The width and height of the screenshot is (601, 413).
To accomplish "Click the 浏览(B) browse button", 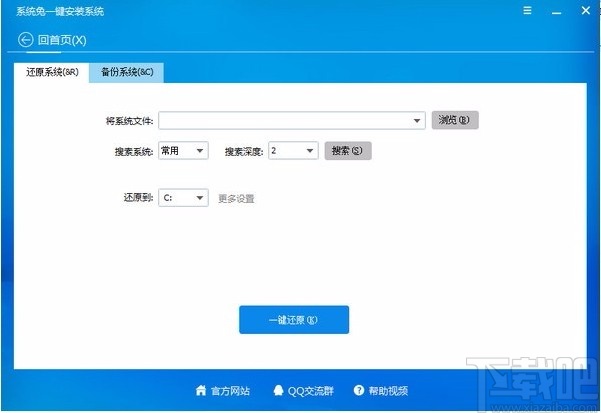I will coord(455,120).
